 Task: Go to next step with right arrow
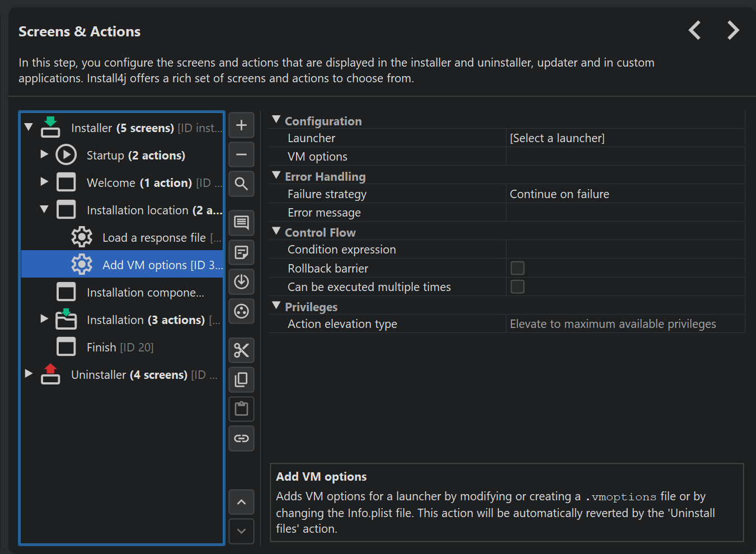coord(732,30)
